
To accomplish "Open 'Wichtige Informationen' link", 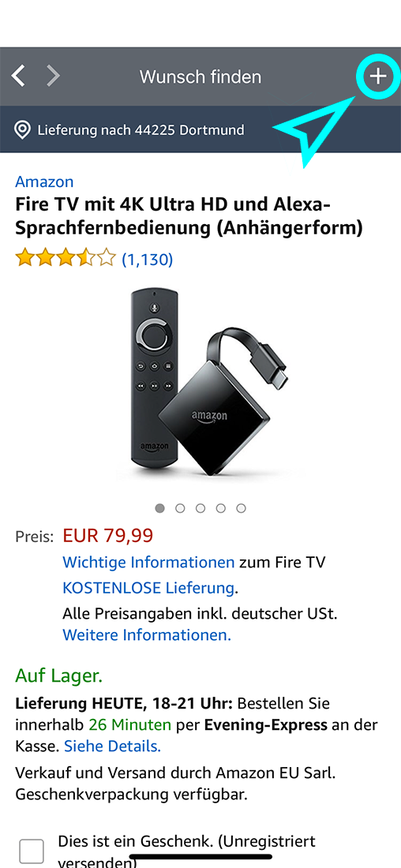I will click(148, 563).
